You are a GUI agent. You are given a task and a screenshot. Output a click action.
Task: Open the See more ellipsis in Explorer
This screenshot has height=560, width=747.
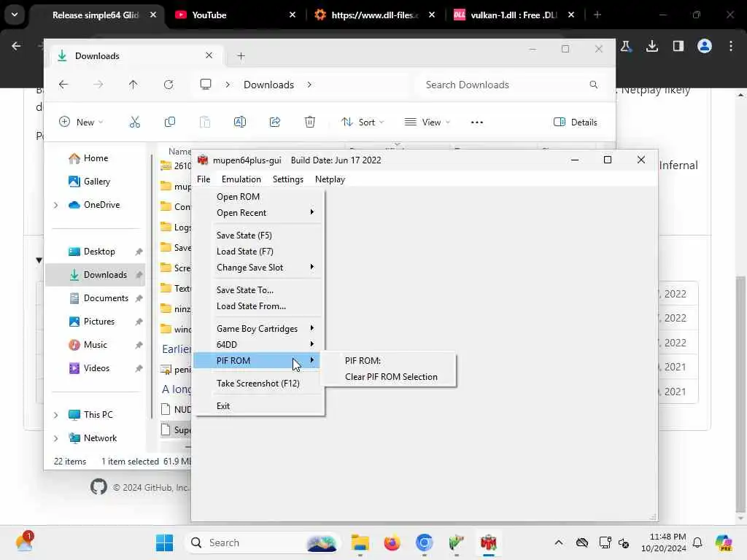477,122
